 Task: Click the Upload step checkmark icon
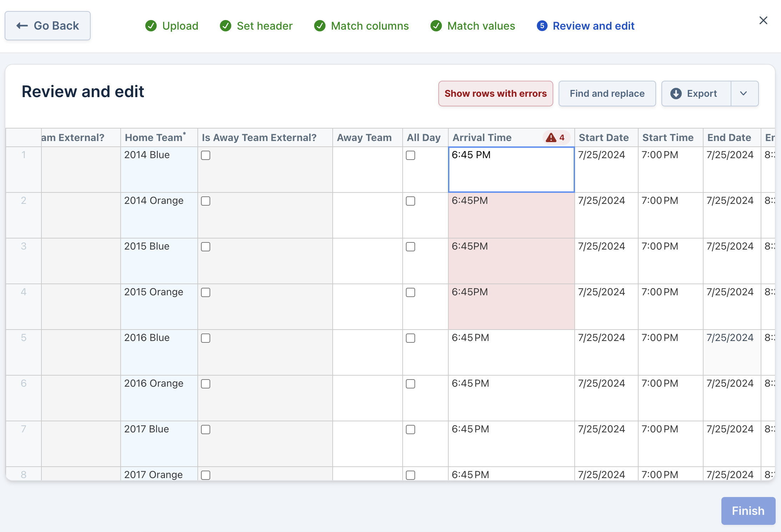(151, 26)
